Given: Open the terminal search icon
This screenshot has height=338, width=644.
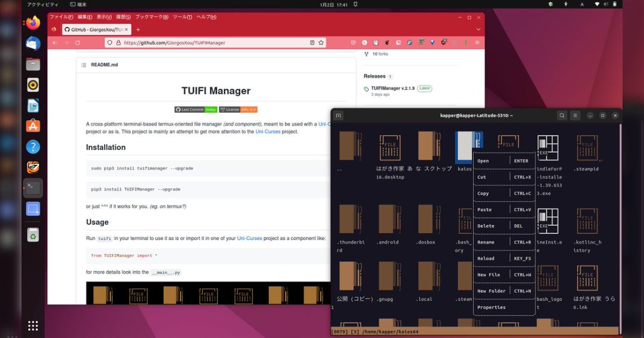Looking at the screenshot, I should click(x=561, y=115).
